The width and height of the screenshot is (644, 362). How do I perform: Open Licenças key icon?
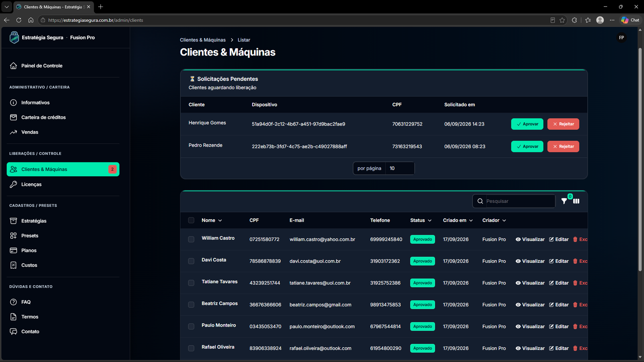13,184
